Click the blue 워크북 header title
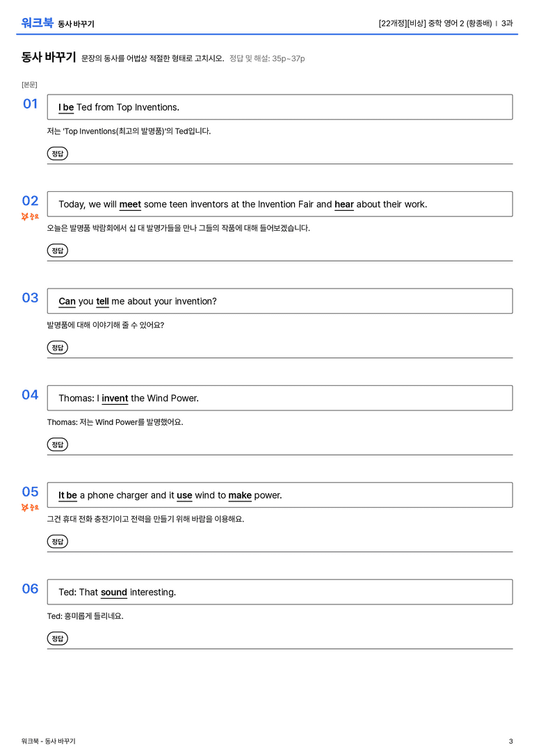The height and width of the screenshot is (756, 534). point(37,23)
